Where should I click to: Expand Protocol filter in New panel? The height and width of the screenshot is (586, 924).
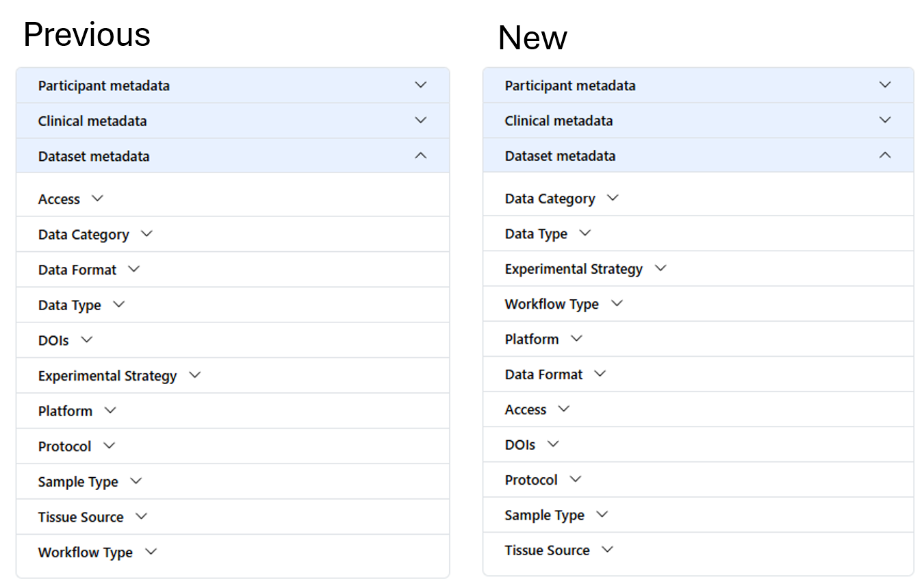(575, 479)
